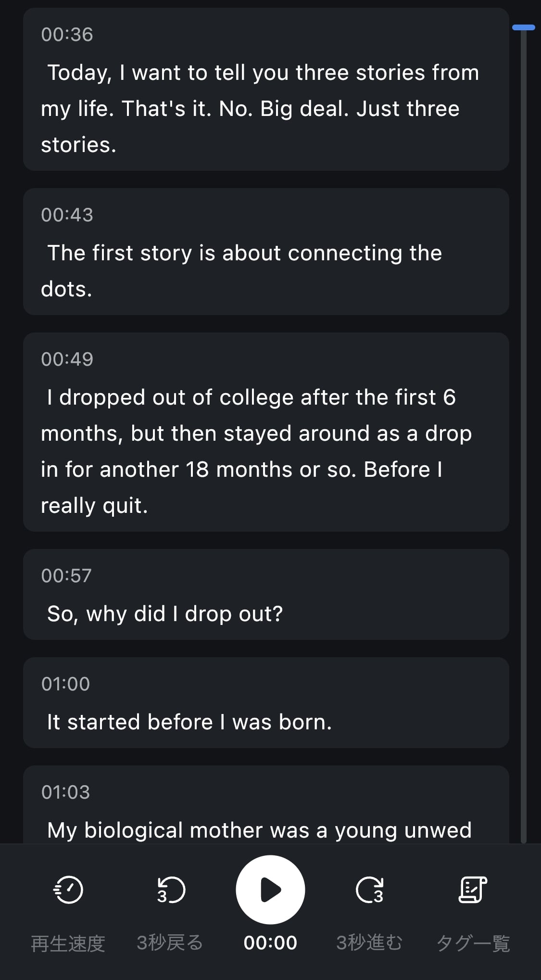Click the blue scrollbar thumb
Image resolution: width=541 pixels, height=980 pixels.
(x=524, y=28)
